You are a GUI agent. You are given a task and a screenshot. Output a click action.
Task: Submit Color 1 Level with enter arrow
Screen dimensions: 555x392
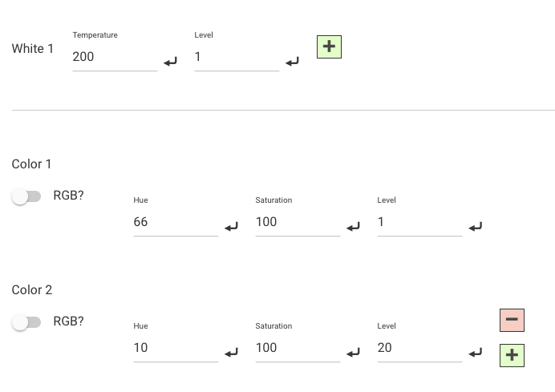coord(476,227)
